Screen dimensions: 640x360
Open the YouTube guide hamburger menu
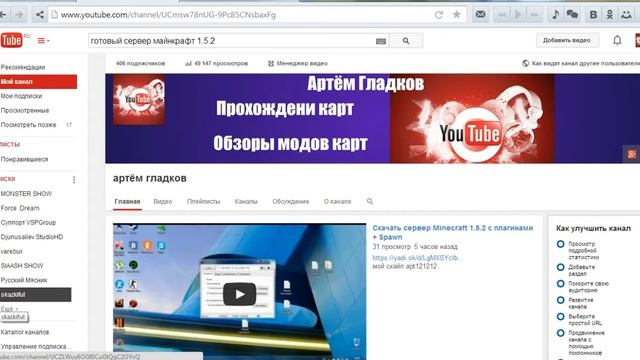coord(43,40)
